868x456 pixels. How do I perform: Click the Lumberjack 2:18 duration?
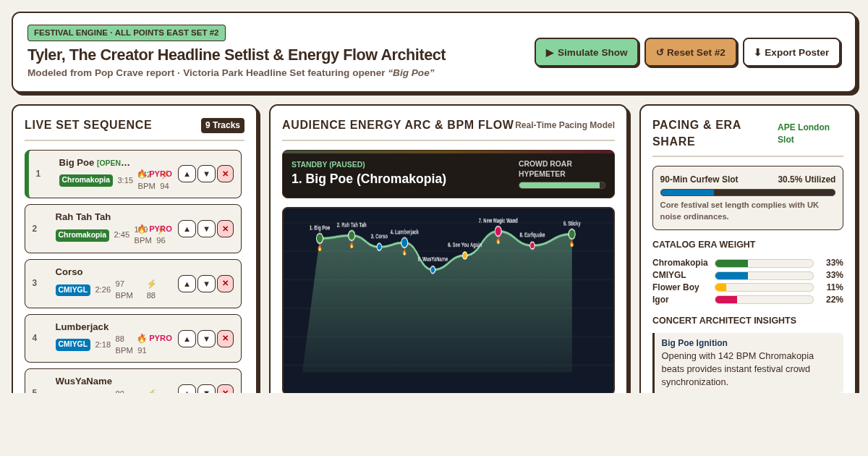point(103,345)
